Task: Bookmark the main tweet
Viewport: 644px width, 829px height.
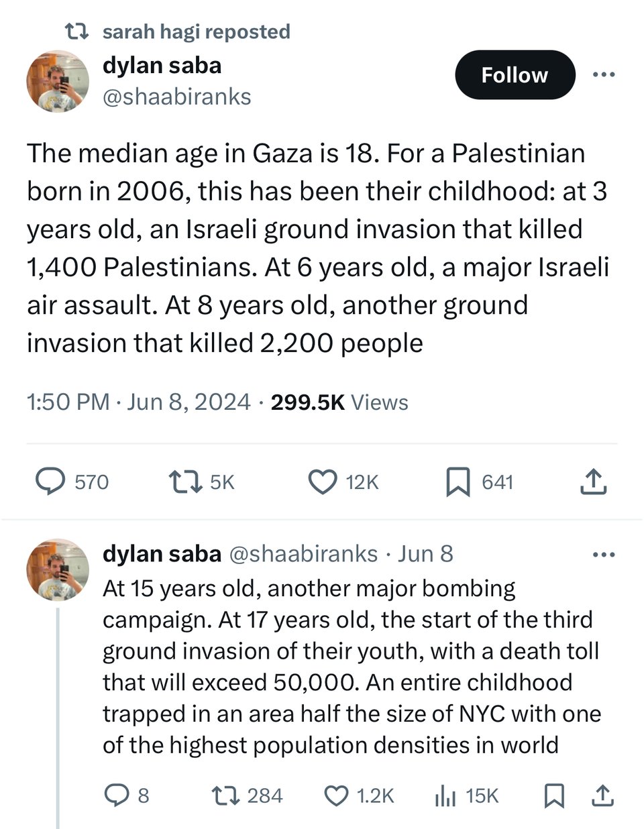Action: click(458, 482)
